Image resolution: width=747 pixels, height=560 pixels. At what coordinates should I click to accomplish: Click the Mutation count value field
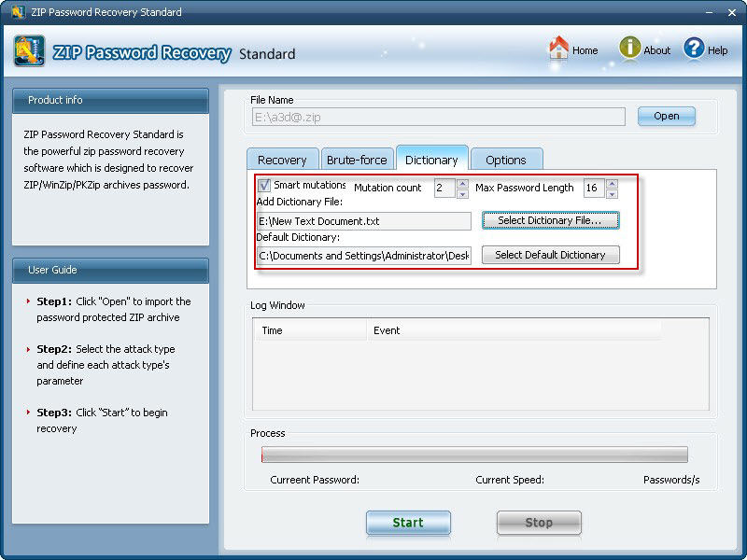point(444,189)
